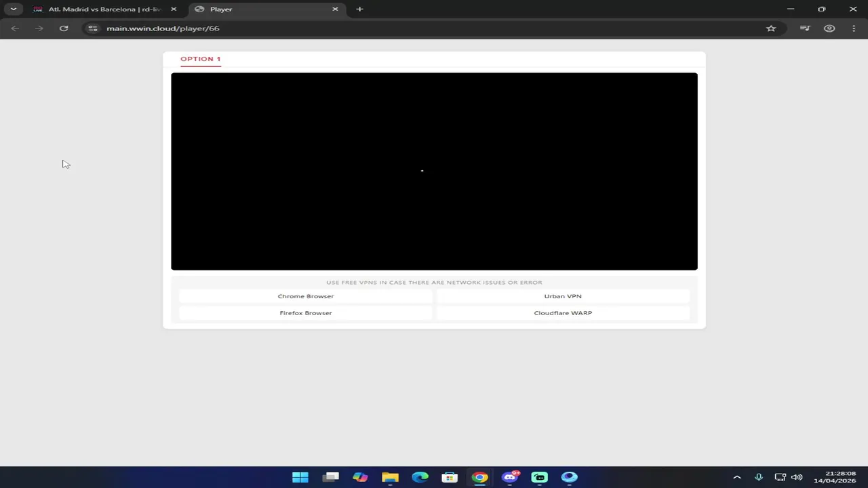Open File Explorer from the taskbar
The image size is (868, 488).
coord(390,477)
